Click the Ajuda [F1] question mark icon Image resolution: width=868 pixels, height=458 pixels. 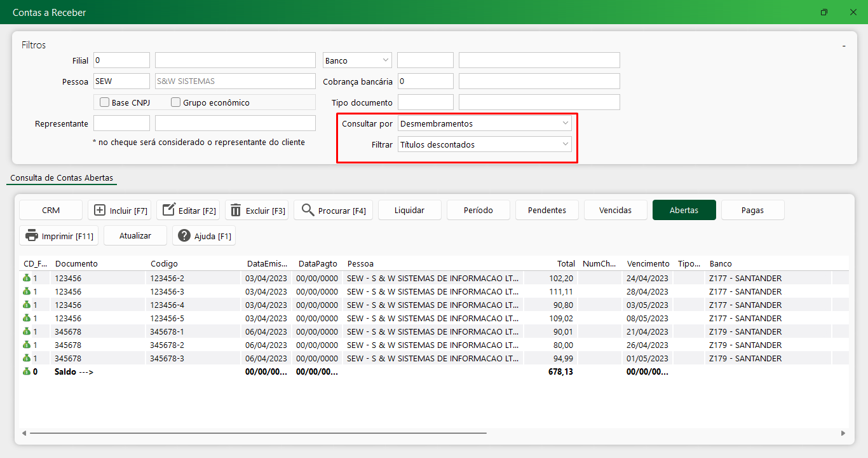[x=184, y=236]
